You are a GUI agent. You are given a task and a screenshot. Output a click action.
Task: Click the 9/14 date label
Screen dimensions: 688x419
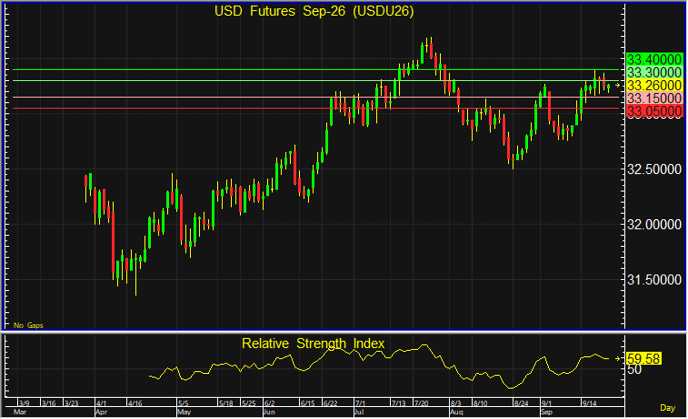click(589, 403)
